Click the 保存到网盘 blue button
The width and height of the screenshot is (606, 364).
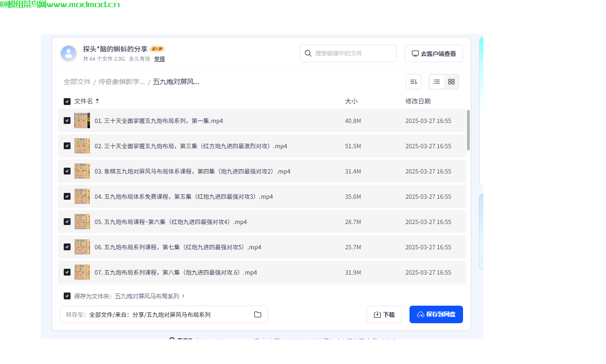click(436, 314)
